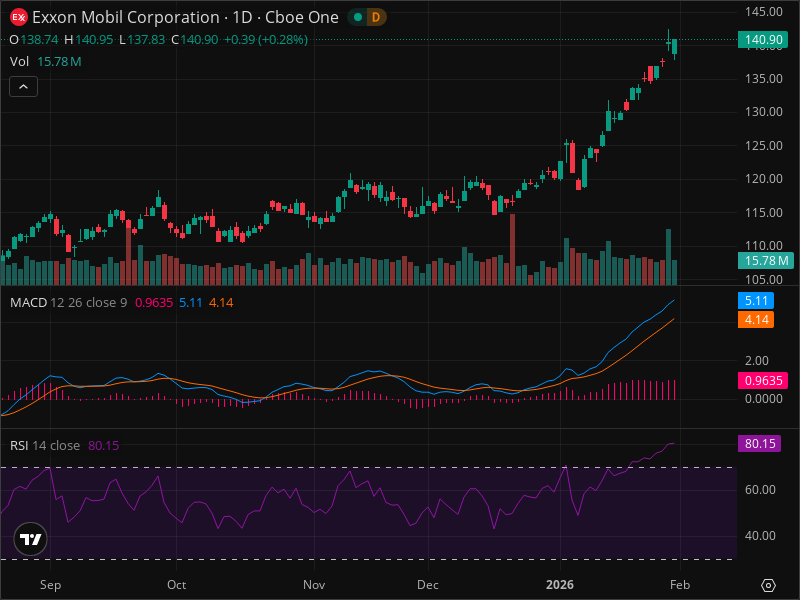Screen dimensions: 800x600
Task: Click the 0.0000 MACD axis label
Action: pos(763,398)
